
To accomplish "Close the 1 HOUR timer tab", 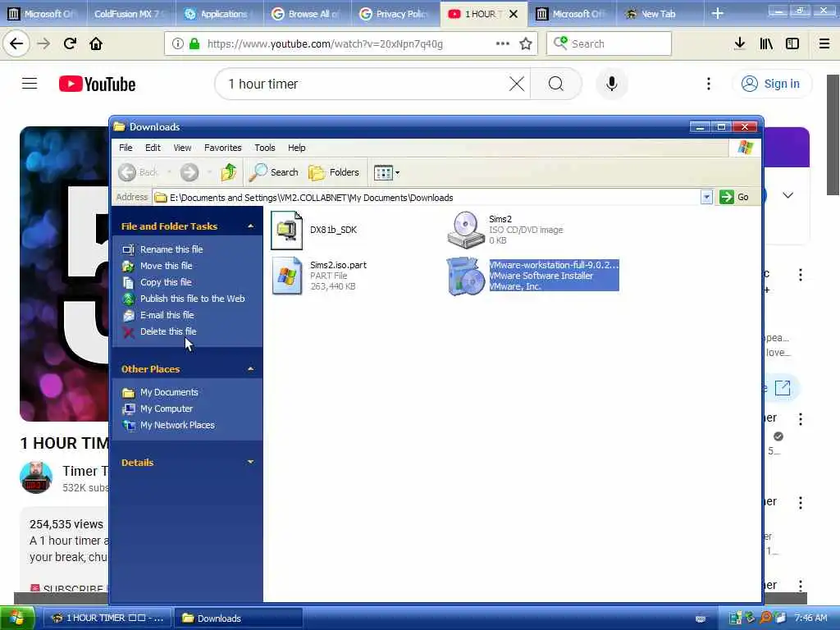I will click(514, 14).
